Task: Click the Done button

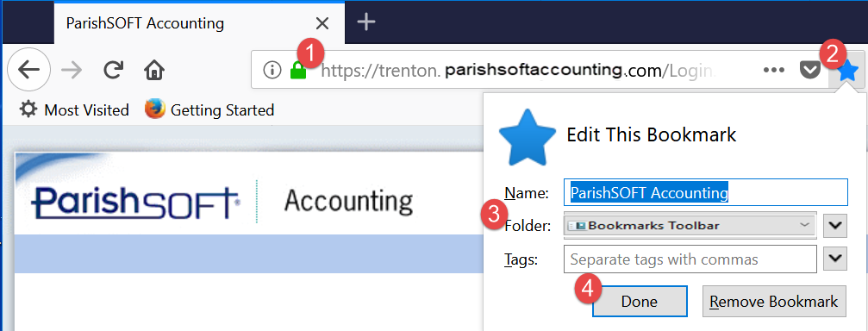Action: tap(640, 302)
